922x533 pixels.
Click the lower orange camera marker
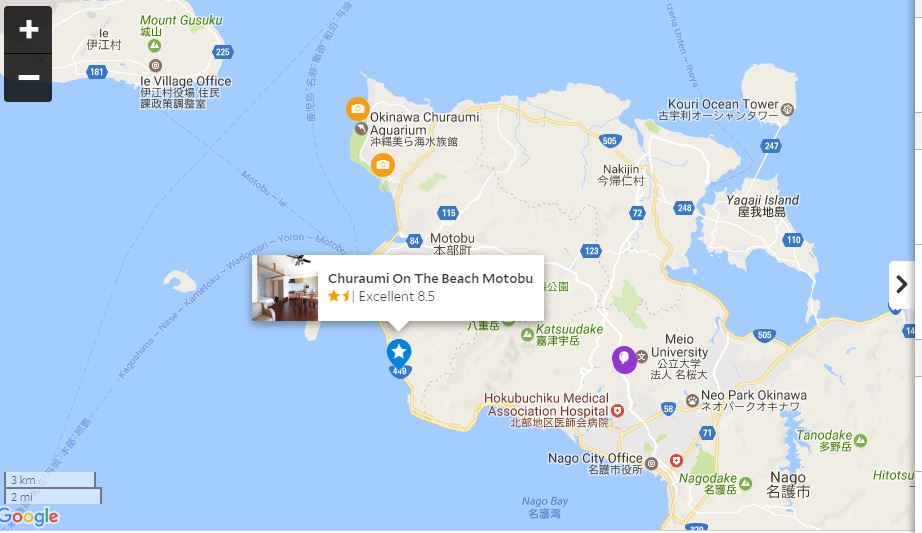pyautogui.click(x=382, y=165)
